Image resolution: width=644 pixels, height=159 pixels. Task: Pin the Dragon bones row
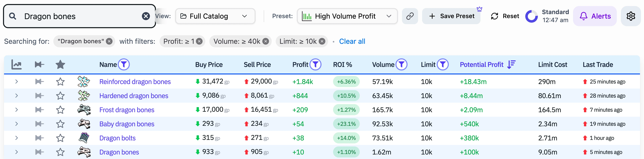40,152
